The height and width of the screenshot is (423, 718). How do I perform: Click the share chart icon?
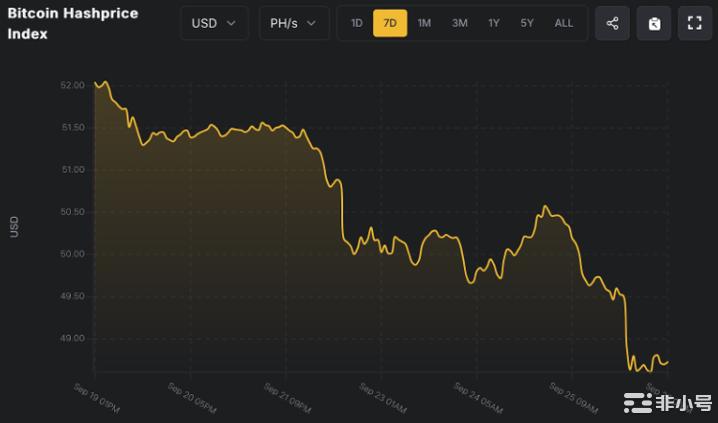pos(612,23)
